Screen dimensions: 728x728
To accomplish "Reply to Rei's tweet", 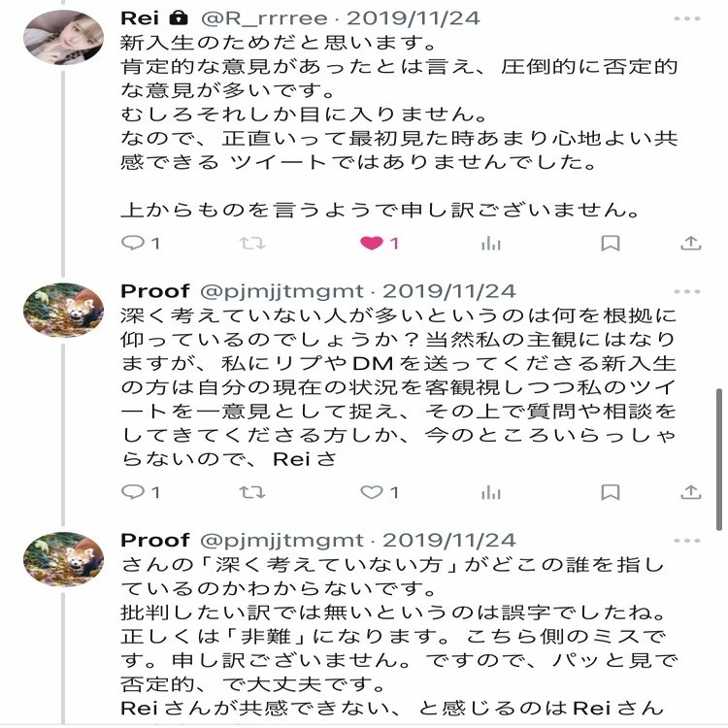I will (133, 244).
